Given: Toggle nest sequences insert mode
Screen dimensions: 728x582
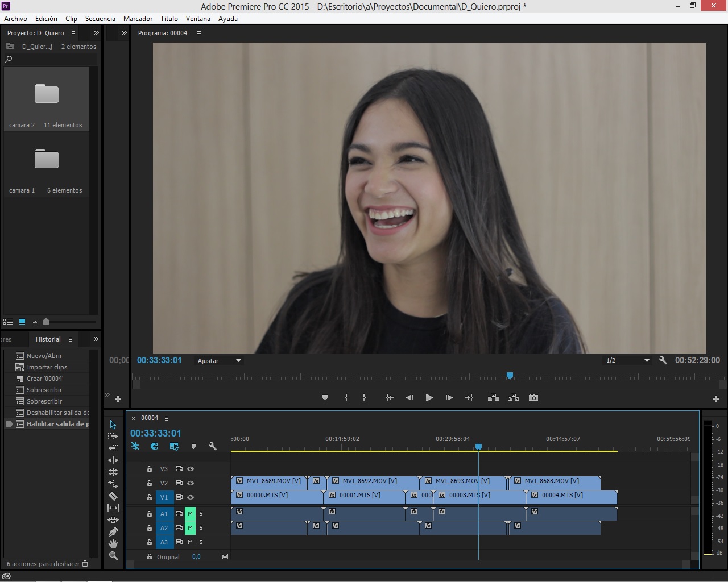Looking at the screenshot, I should tap(135, 447).
